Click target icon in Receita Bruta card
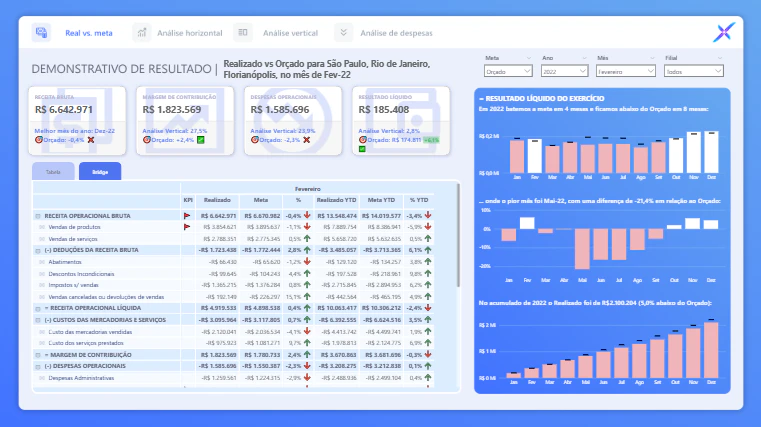 pyautogui.click(x=38, y=140)
